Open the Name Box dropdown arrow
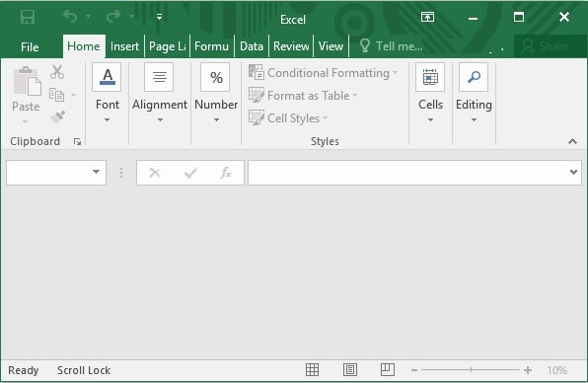Screen dimensions: 588x383 (x=96, y=172)
